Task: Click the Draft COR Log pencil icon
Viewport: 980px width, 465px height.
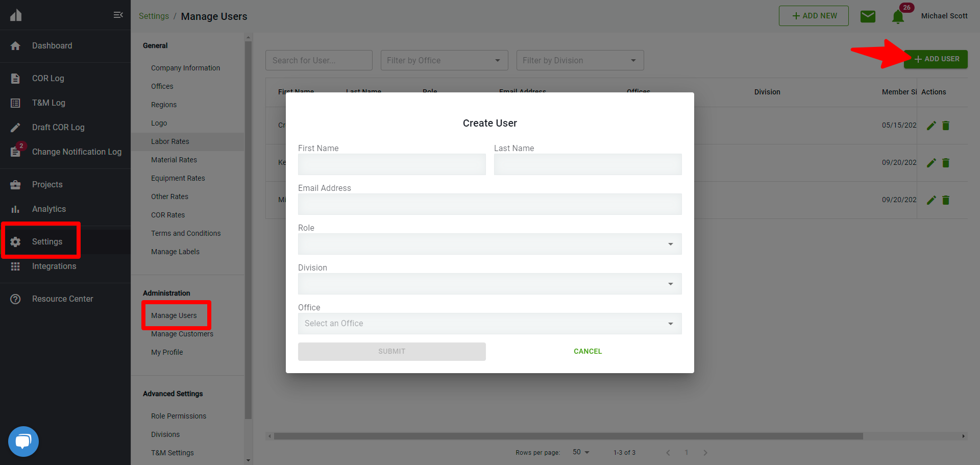Action: tap(15, 128)
